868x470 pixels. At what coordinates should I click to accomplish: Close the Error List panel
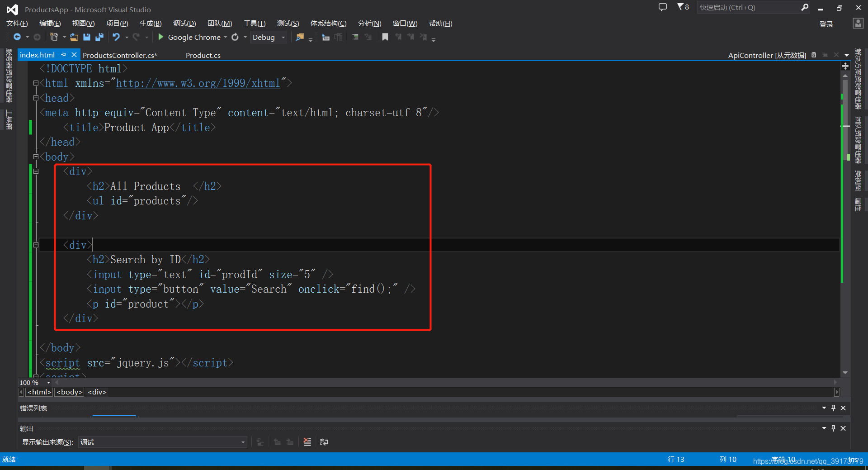point(843,408)
